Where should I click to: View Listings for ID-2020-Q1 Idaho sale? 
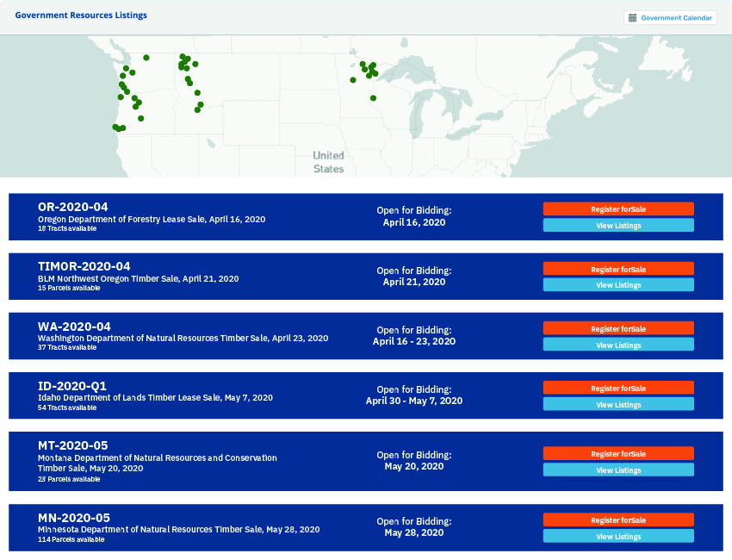point(618,404)
